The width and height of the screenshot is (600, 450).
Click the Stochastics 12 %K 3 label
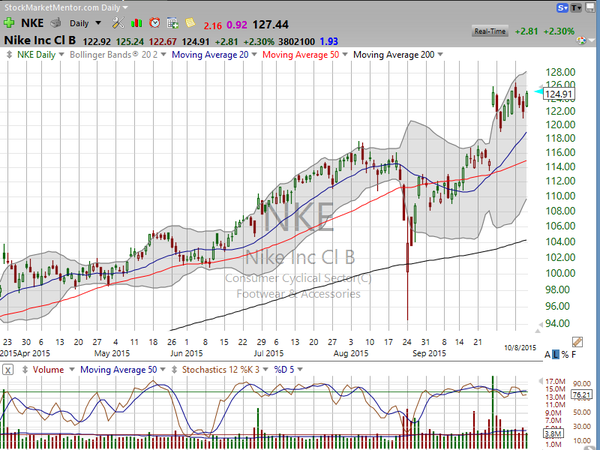coord(221,370)
